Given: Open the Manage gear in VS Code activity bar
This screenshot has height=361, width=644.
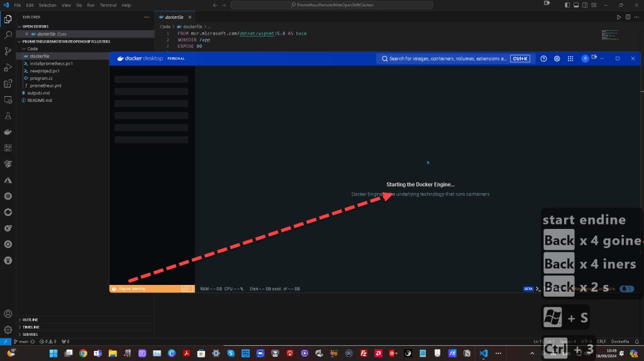Looking at the screenshot, I should 8,330.
